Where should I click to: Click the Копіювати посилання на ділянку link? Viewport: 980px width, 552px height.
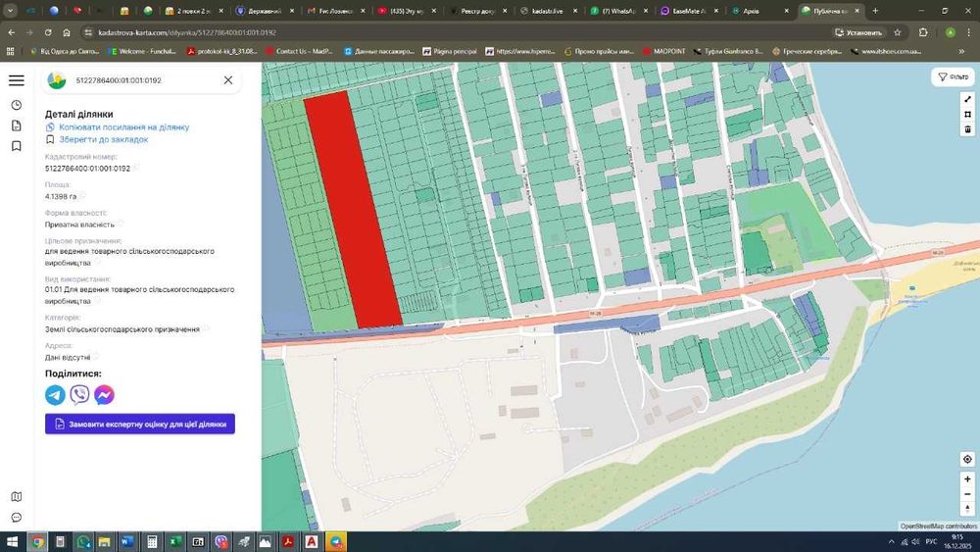(123, 127)
